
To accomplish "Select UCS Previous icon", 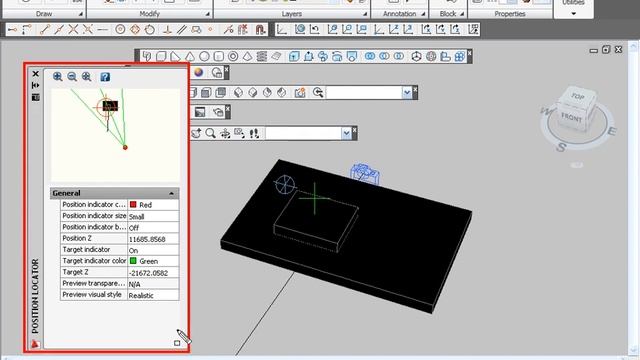I will tap(314, 29).
